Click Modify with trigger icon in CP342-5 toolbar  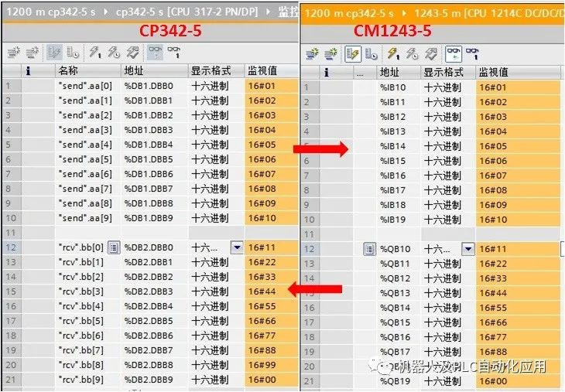click(x=115, y=53)
